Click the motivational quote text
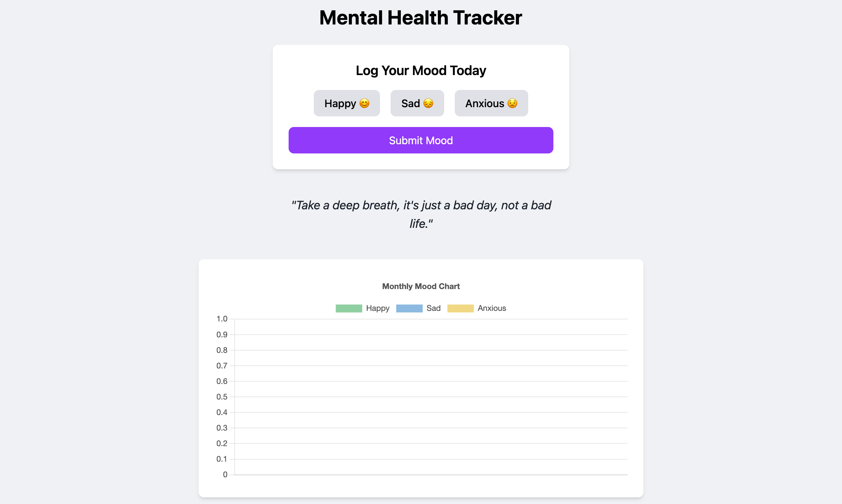The image size is (842, 504). pyautogui.click(x=421, y=214)
